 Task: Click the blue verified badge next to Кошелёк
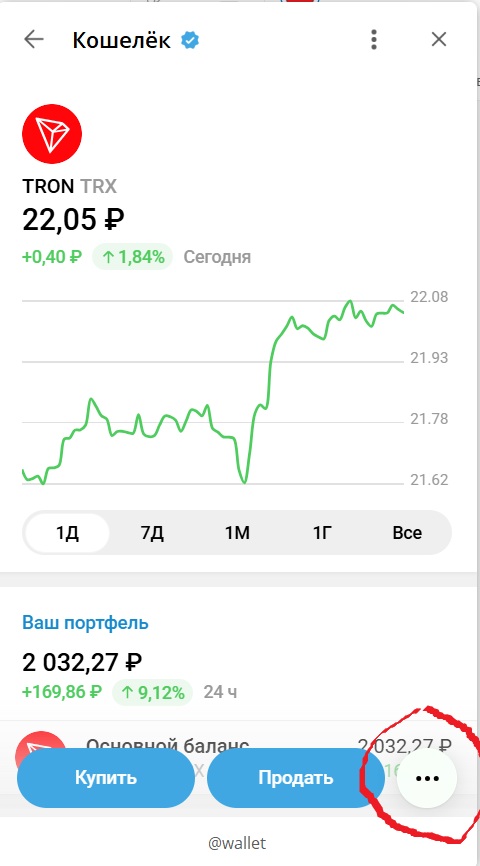pyautogui.click(x=191, y=40)
